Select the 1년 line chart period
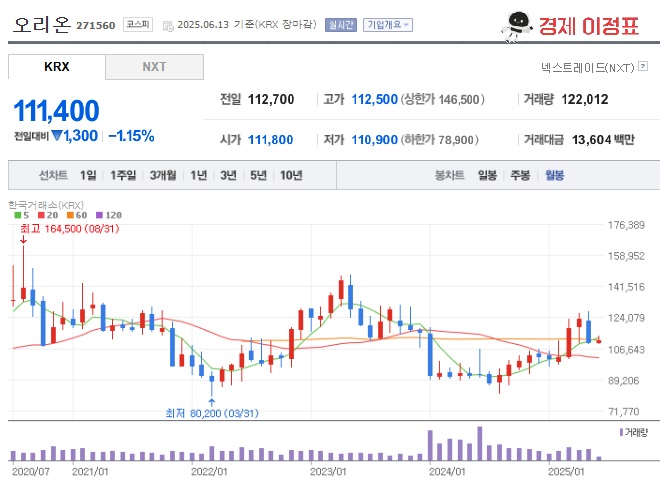The width and height of the screenshot is (660, 495). [x=198, y=175]
